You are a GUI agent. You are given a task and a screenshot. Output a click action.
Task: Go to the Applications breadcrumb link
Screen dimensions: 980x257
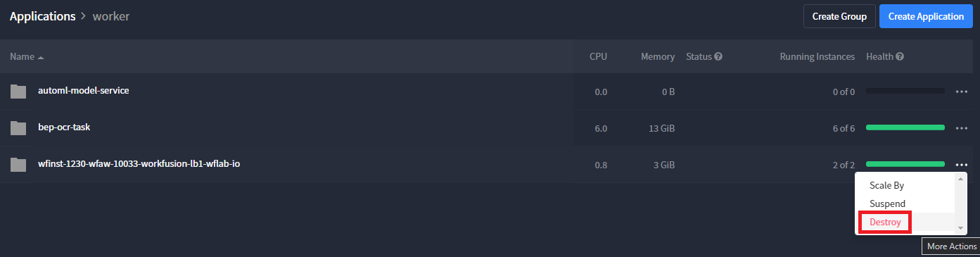coord(43,16)
